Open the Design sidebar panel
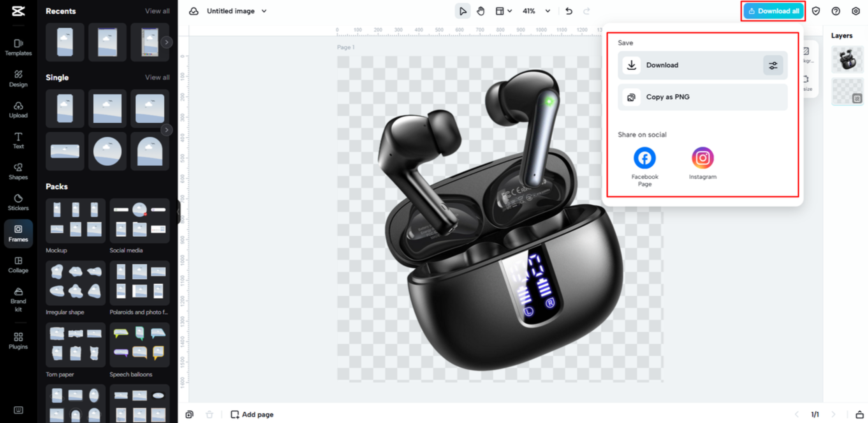The width and height of the screenshot is (868, 423). click(x=18, y=78)
